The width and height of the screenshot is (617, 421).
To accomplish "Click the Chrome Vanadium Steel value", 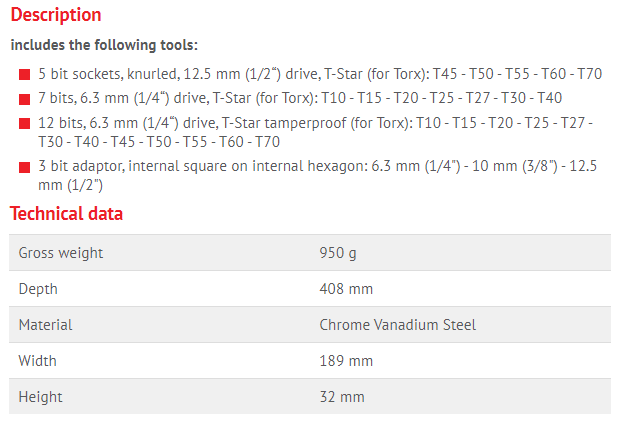I will [397, 325].
